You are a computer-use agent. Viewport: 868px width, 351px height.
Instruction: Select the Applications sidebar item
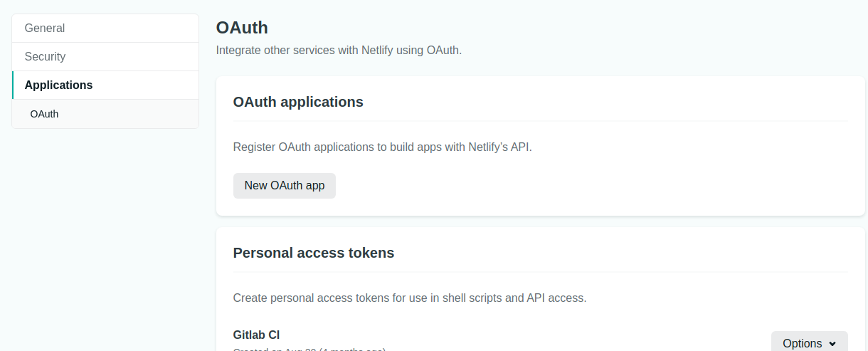pos(105,85)
